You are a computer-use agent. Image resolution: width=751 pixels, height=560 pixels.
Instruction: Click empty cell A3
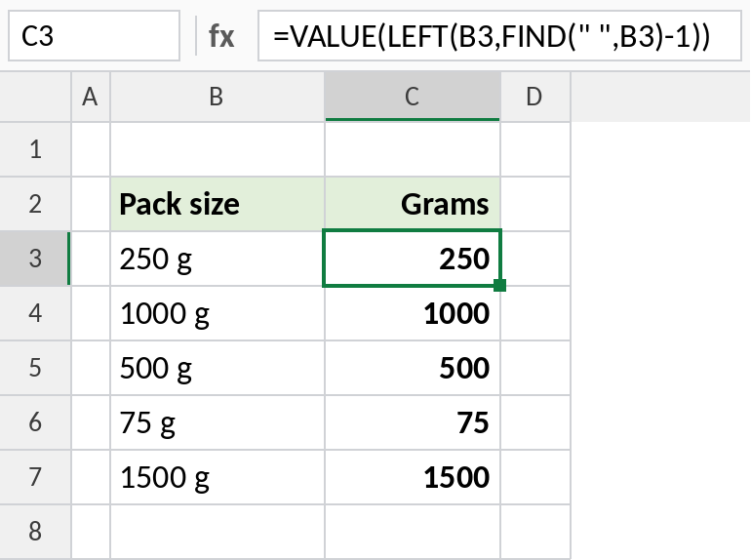point(91,259)
